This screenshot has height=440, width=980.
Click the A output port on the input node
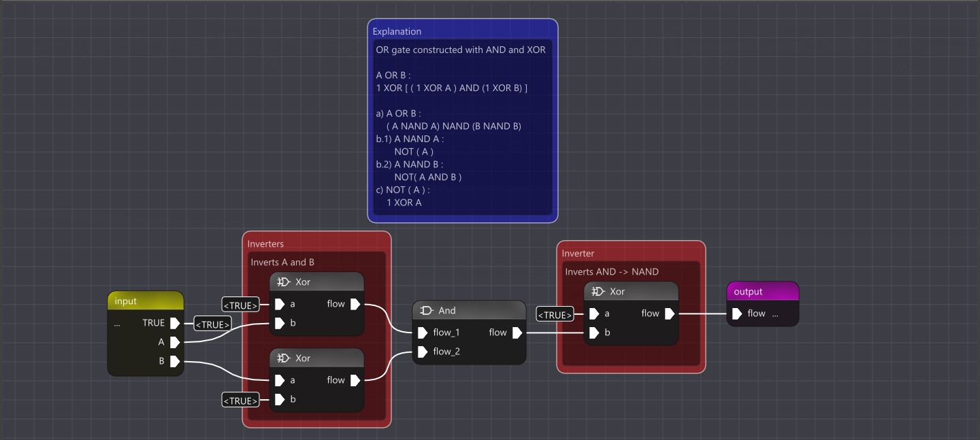tap(175, 342)
